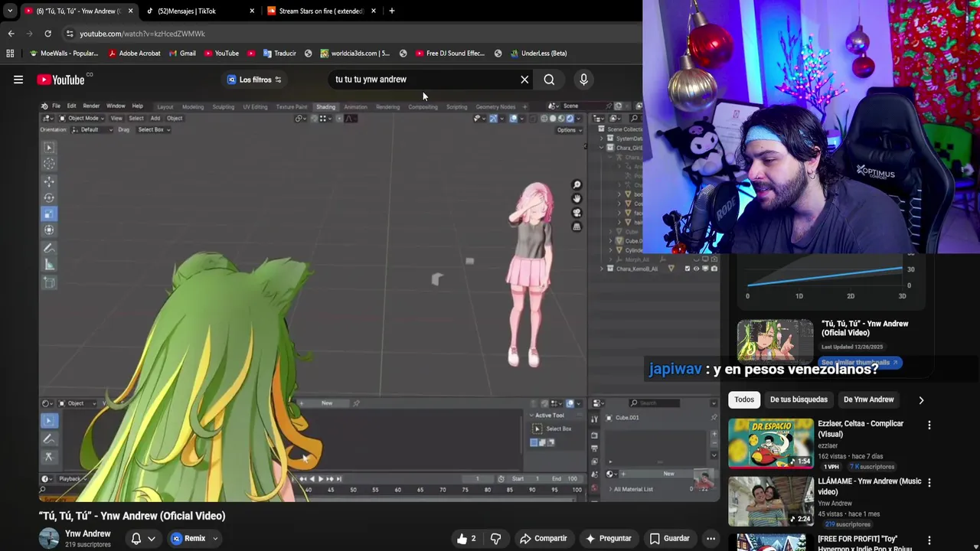
Task: Select the De tus búsquedas chip
Action: [799, 399]
